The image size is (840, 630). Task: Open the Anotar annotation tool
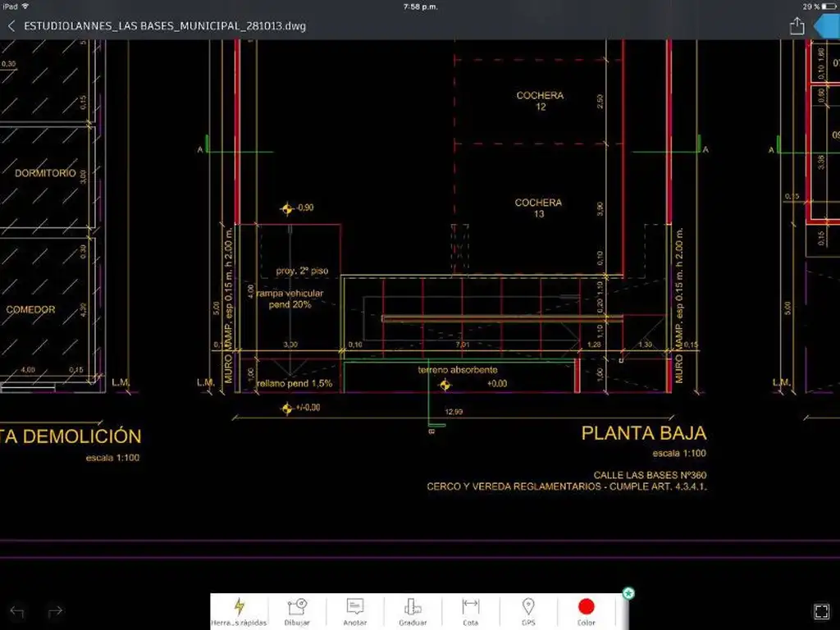coord(354,611)
